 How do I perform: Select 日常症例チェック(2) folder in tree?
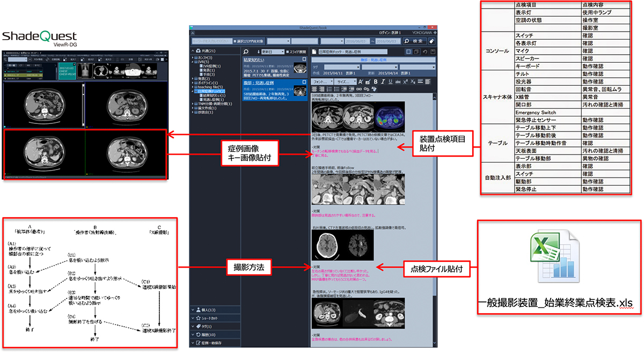(210, 92)
